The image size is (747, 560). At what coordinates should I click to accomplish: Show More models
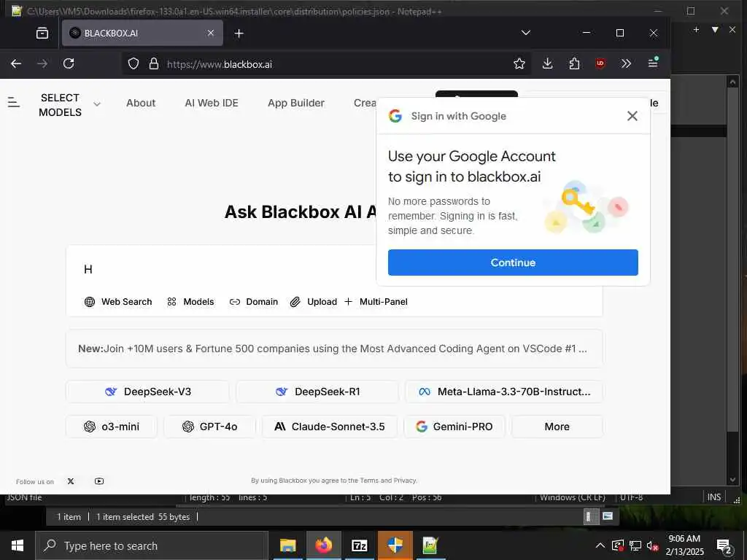coord(557,427)
